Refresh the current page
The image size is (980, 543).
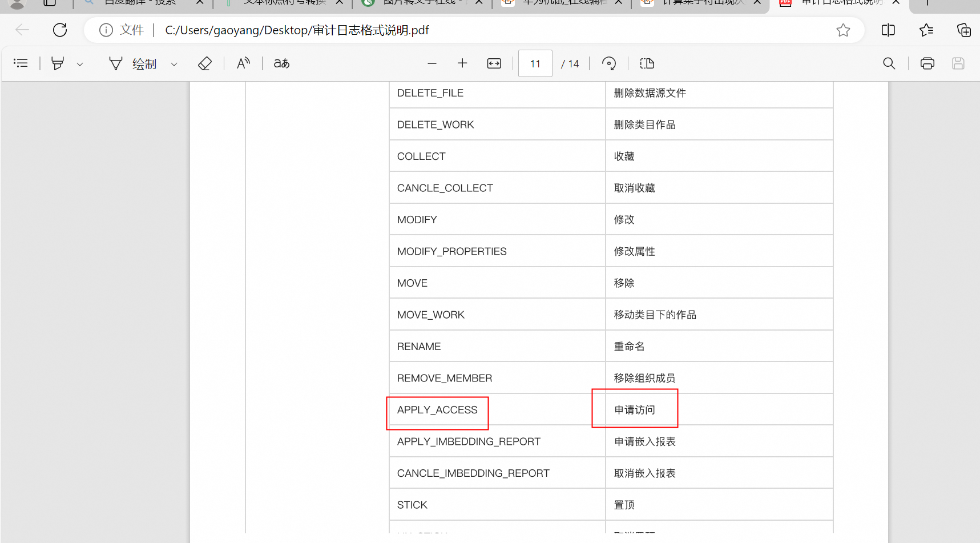tap(60, 30)
